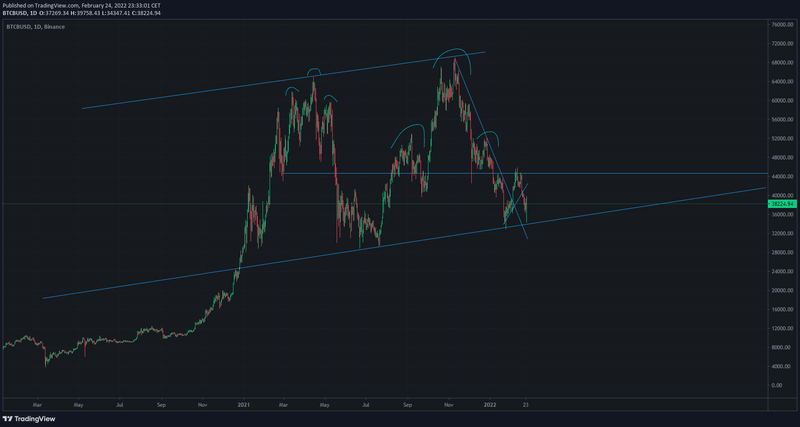Viewport: 800px width, 427px height.
Task: Click the "BTCBUSD, 1D, Binance" chart legend
Action: click(35, 27)
